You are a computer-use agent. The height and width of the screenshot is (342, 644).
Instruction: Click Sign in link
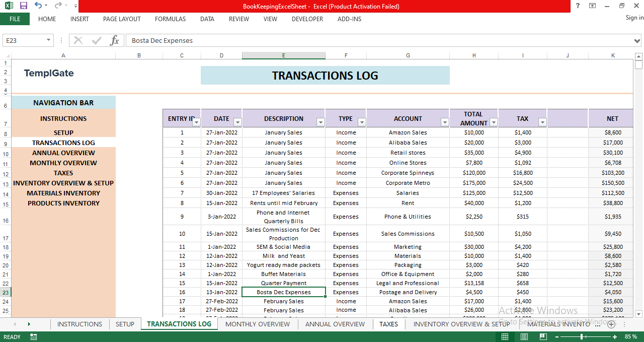coord(634,18)
